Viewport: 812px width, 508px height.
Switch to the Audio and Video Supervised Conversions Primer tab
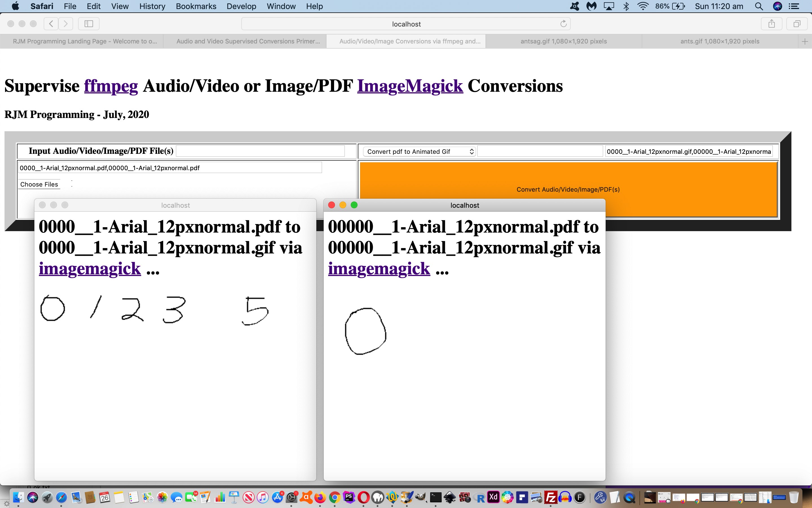[245, 41]
